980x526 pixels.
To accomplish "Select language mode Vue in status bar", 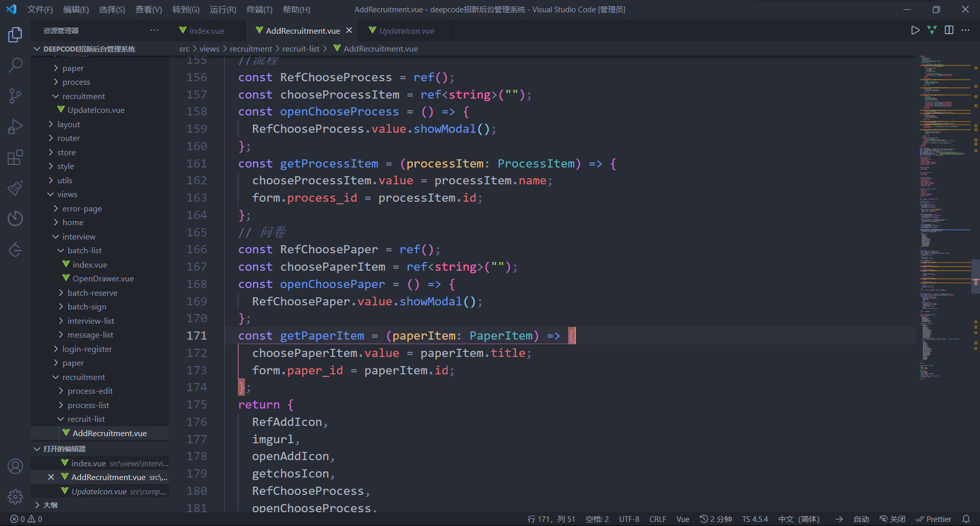I will tap(682, 519).
